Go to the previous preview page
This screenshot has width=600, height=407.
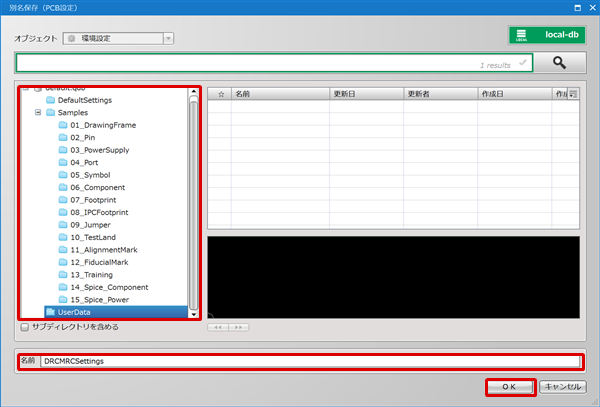218,327
